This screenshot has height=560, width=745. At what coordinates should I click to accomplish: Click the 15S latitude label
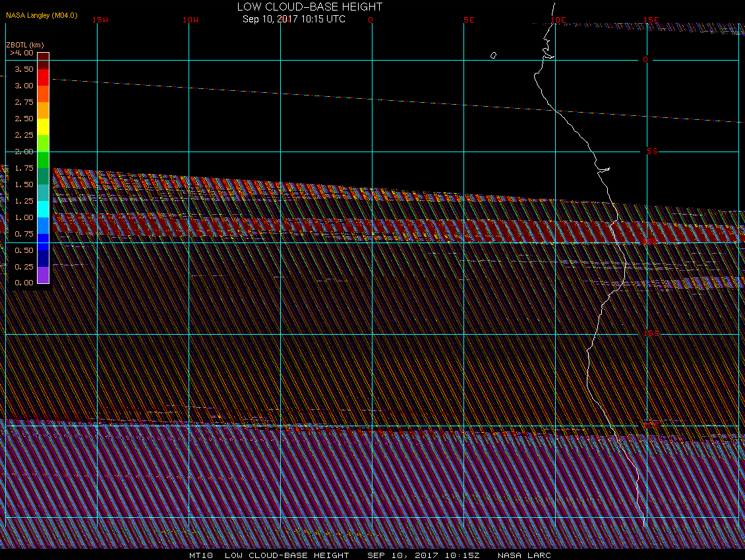pyautogui.click(x=651, y=333)
